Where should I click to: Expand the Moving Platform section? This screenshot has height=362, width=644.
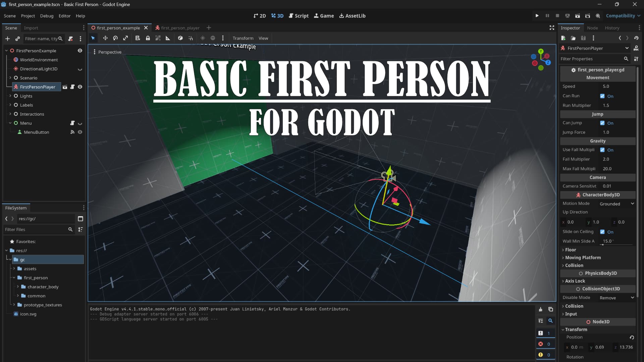(x=583, y=258)
